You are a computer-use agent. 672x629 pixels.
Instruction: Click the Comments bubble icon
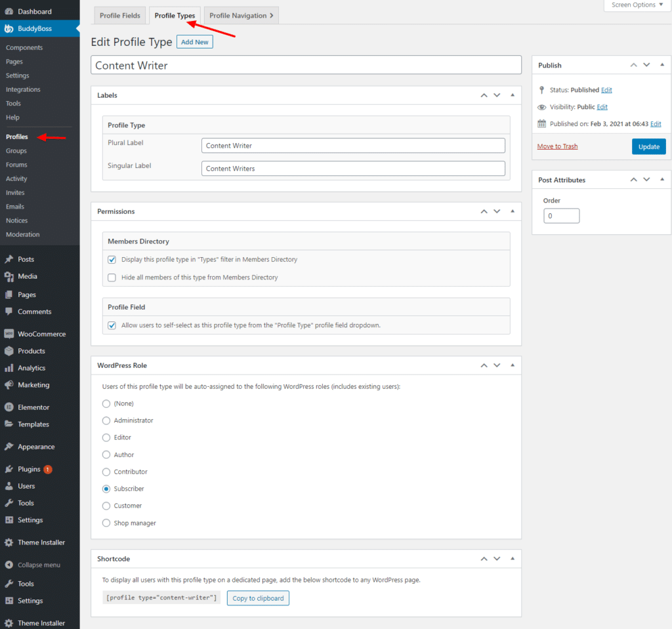click(9, 312)
